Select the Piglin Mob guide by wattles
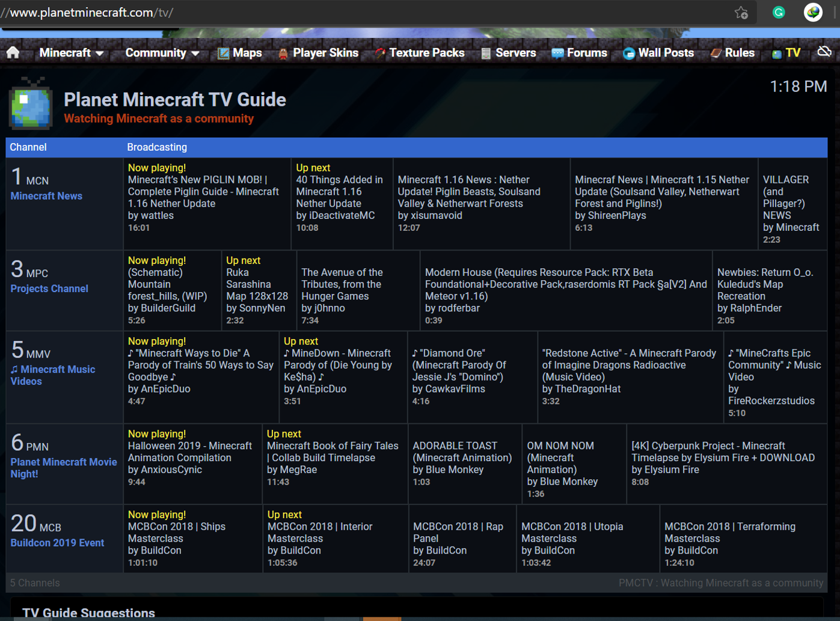 pos(207,203)
